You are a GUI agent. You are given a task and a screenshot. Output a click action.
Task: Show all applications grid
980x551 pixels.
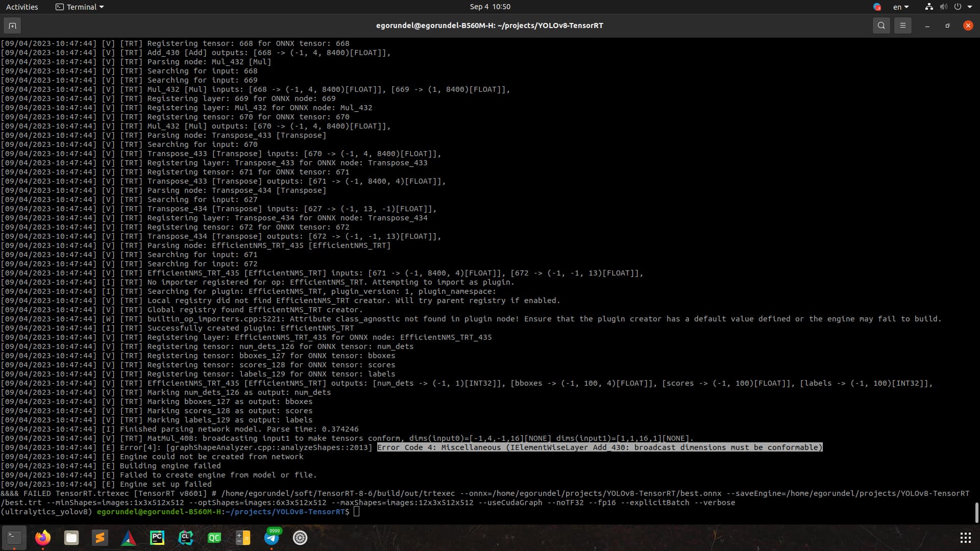tap(965, 538)
